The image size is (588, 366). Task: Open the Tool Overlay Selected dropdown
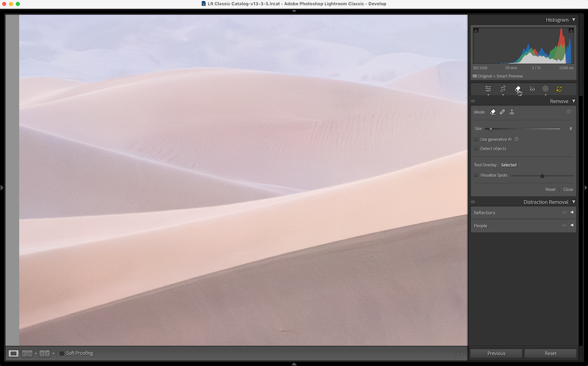[510, 165]
